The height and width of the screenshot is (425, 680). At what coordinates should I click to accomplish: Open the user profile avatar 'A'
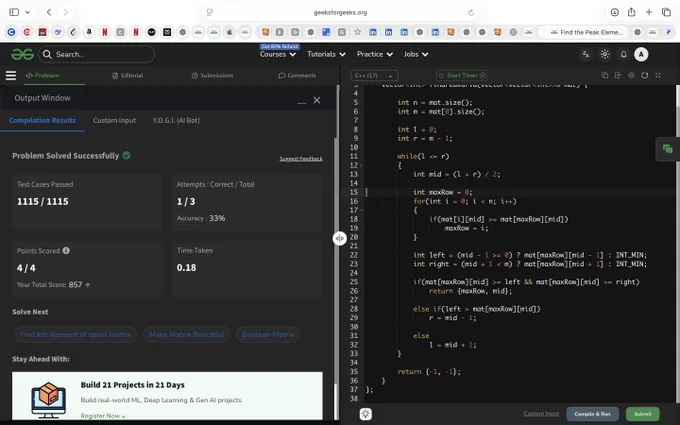[641, 54]
